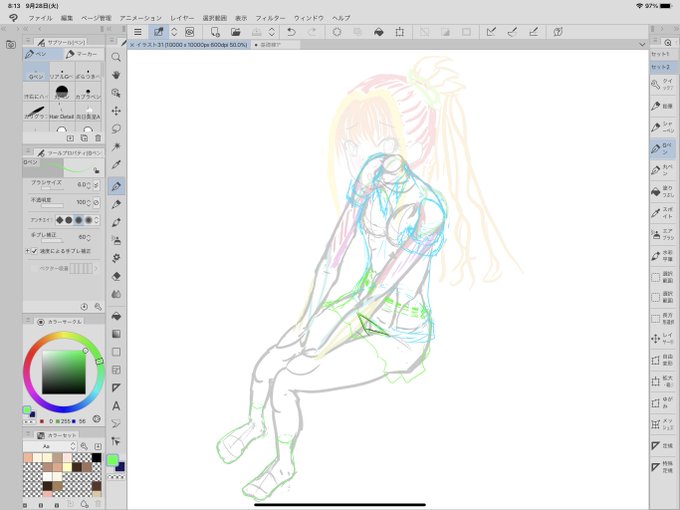
Task: Select the Pencil tool
Action: pos(116,204)
